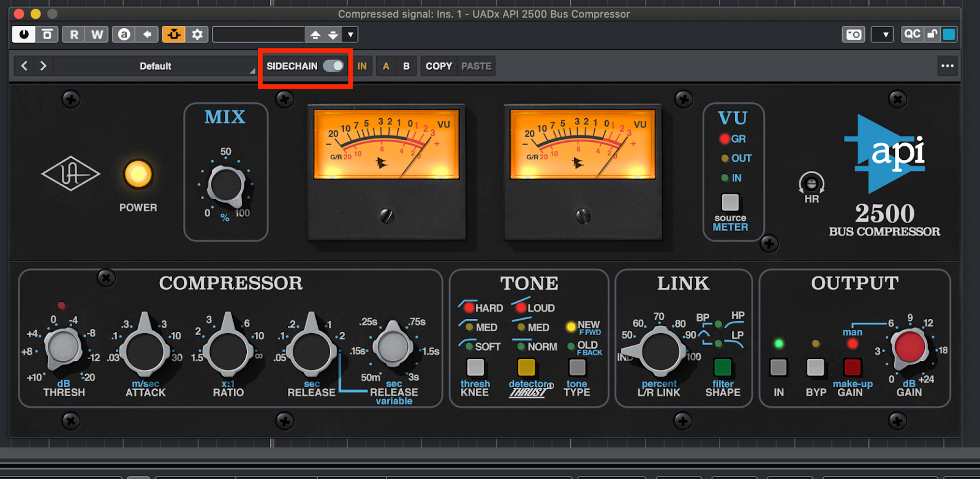The width and height of the screenshot is (980, 479).
Task: Click the right meter calibration screw
Action: (582, 216)
